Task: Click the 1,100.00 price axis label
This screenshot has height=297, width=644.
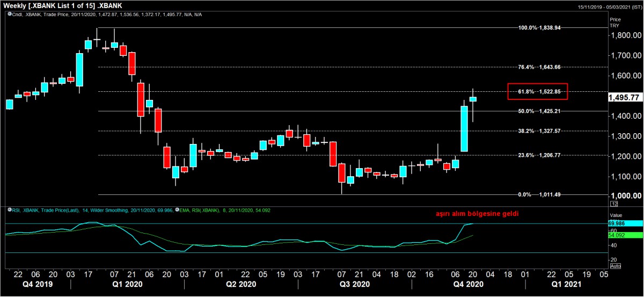Action: click(626, 177)
